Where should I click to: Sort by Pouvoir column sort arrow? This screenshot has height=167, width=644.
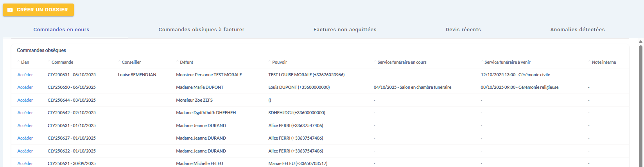270,61
